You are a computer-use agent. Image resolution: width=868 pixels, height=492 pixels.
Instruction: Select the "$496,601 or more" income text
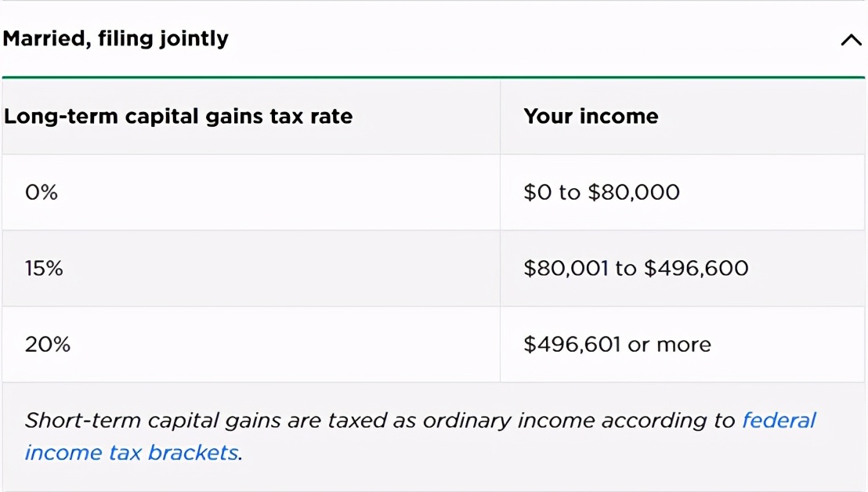coord(617,345)
